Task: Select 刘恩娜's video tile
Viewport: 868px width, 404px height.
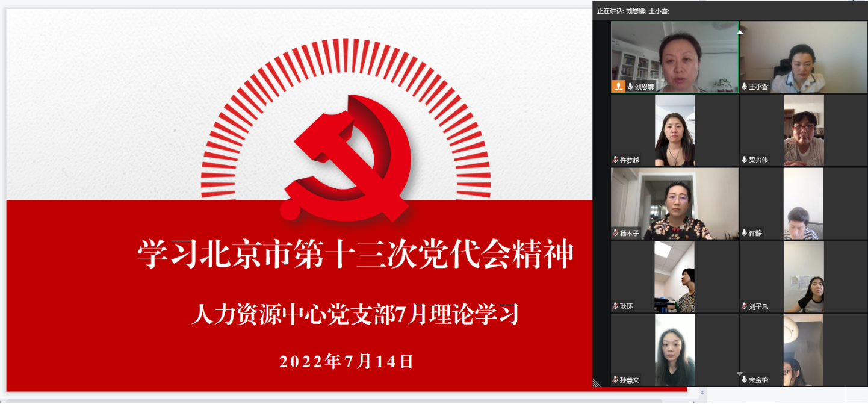Action: click(675, 57)
